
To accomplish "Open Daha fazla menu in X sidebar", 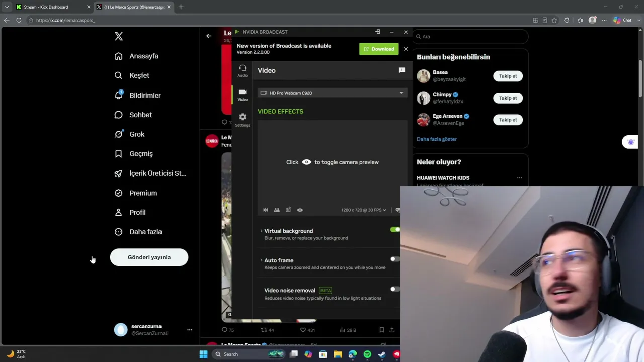I will [x=138, y=232].
